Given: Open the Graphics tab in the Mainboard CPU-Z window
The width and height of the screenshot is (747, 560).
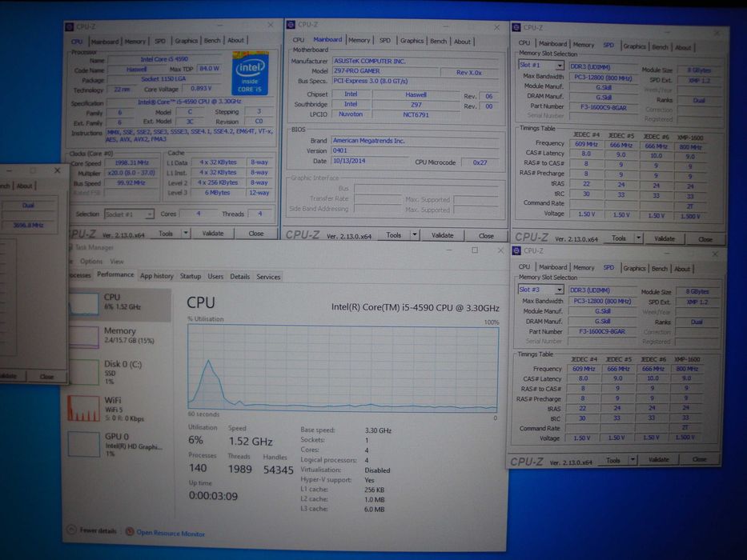Looking at the screenshot, I should click(412, 41).
